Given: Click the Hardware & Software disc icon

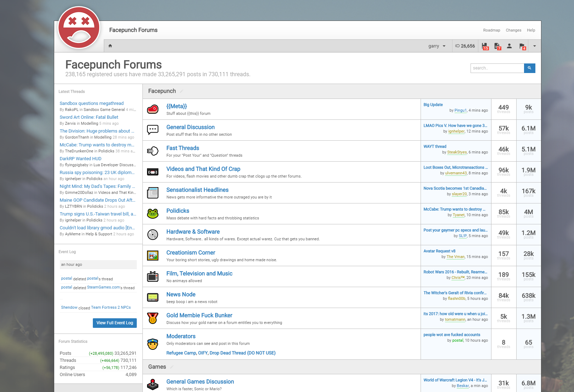Looking at the screenshot, I should [x=153, y=234].
